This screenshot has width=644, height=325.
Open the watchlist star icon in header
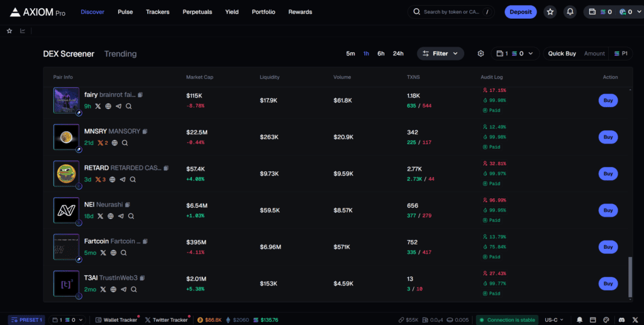pos(550,12)
